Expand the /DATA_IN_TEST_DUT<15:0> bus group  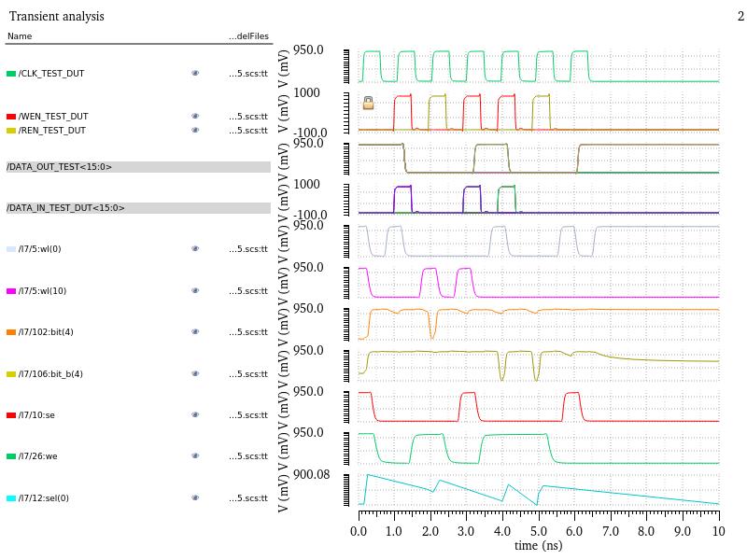click(x=65, y=208)
